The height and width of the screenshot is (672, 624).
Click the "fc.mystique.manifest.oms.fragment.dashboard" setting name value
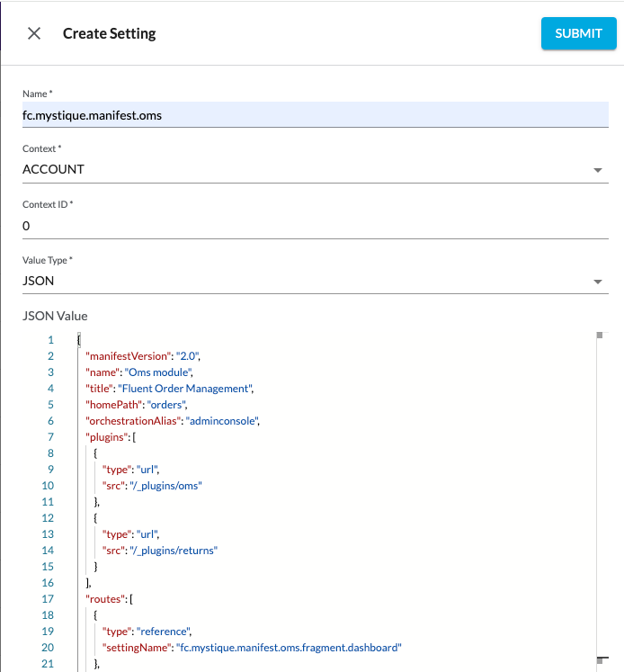pyautogui.click(x=290, y=648)
